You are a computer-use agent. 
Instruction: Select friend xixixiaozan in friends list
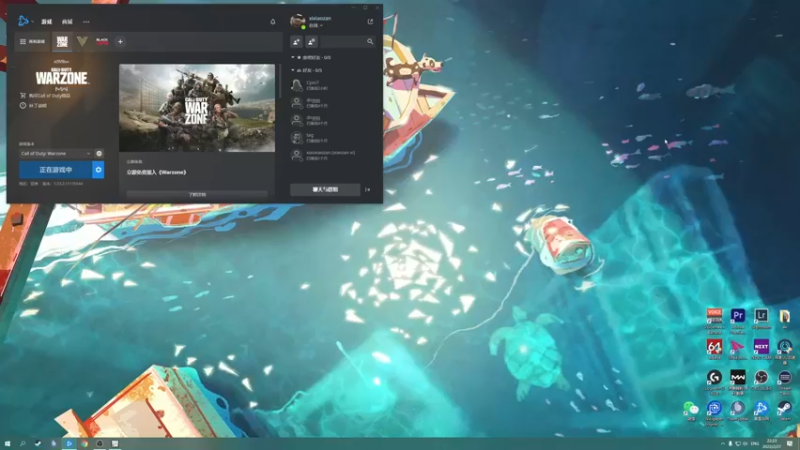click(332, 155)
